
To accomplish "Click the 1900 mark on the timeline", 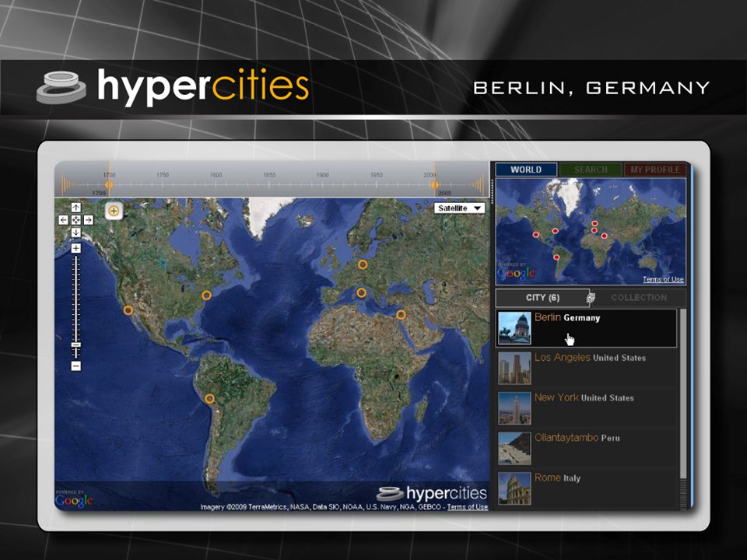I will tap(322, 175).
